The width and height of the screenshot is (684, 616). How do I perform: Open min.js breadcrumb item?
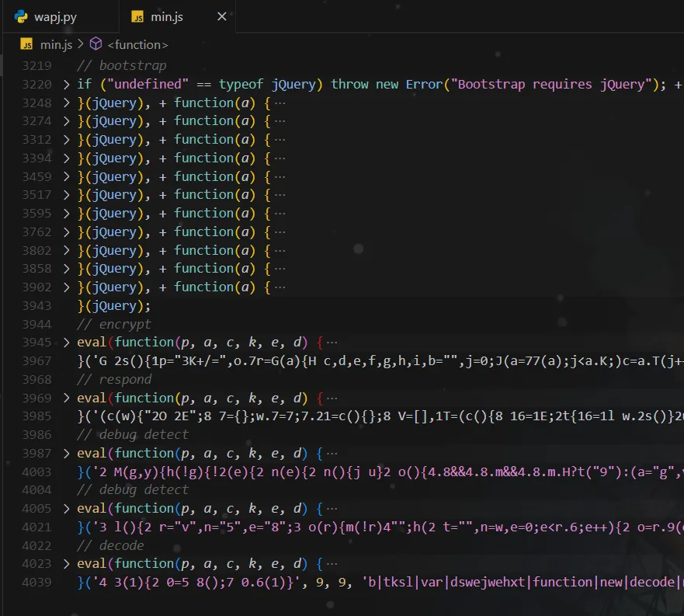56,44
